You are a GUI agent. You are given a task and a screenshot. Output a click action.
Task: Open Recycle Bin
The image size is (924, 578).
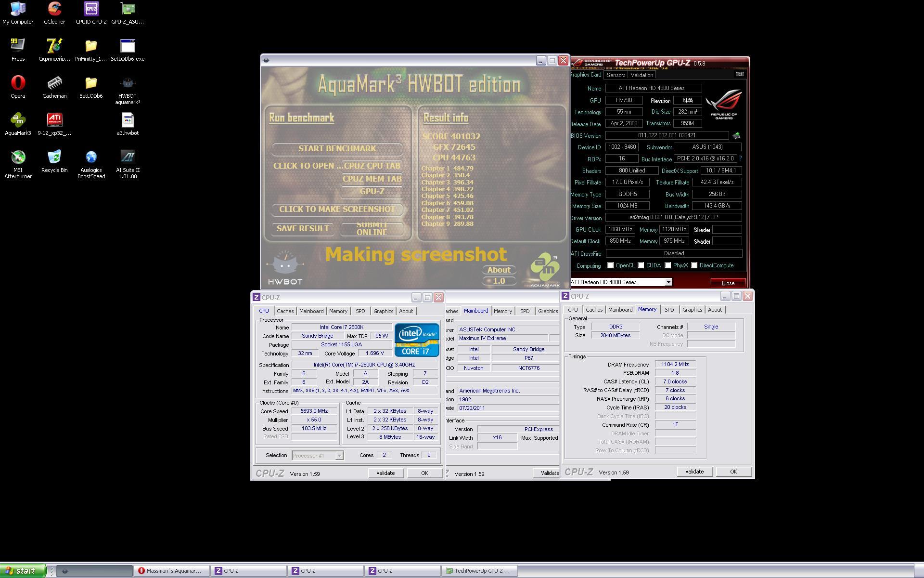(x=54, y=161)
